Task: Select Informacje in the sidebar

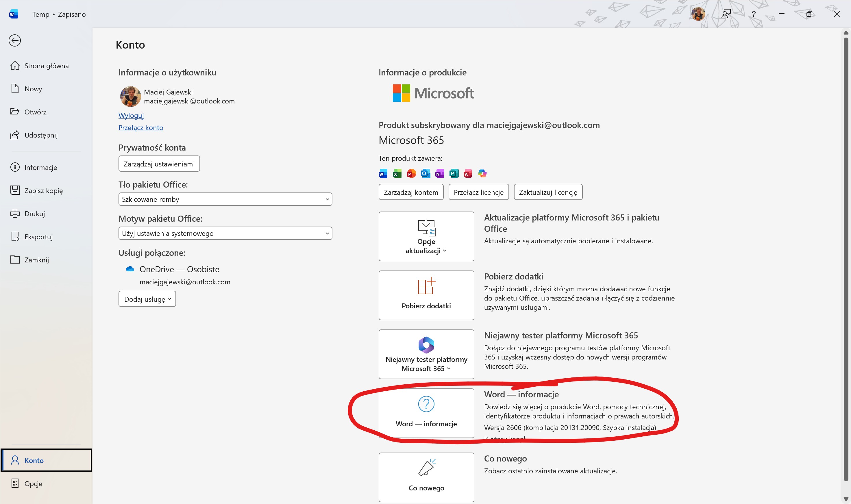Action: 40,167
